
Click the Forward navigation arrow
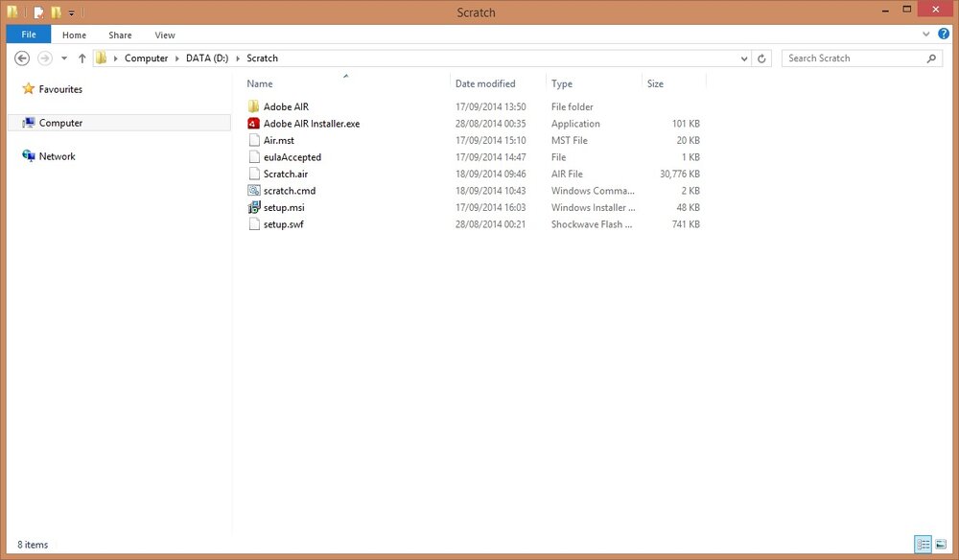click(45, 58)
